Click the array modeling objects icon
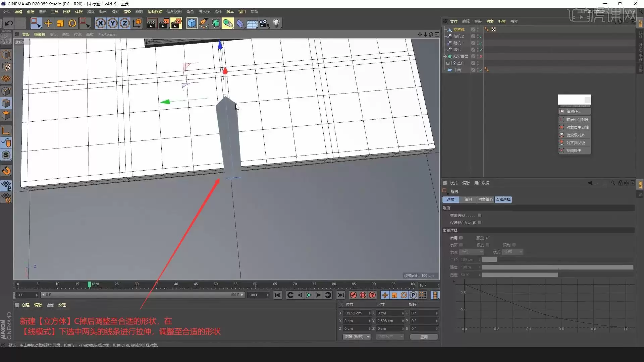 tap(228, 23)
